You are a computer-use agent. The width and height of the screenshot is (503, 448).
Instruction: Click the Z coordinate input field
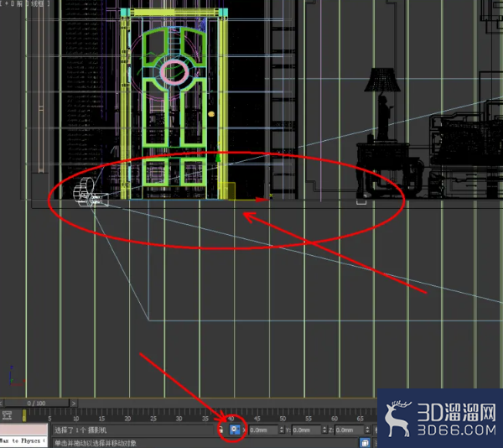350,430
